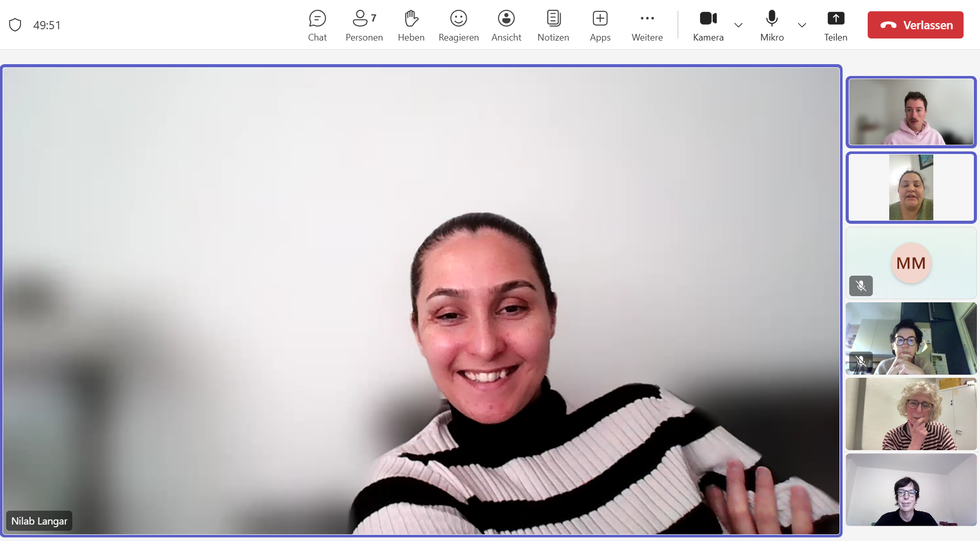Open the Ansicht view options
Image resolution: width=980 pixels, height=541 pixels.
pyautogui.click(x=506, y=25)
